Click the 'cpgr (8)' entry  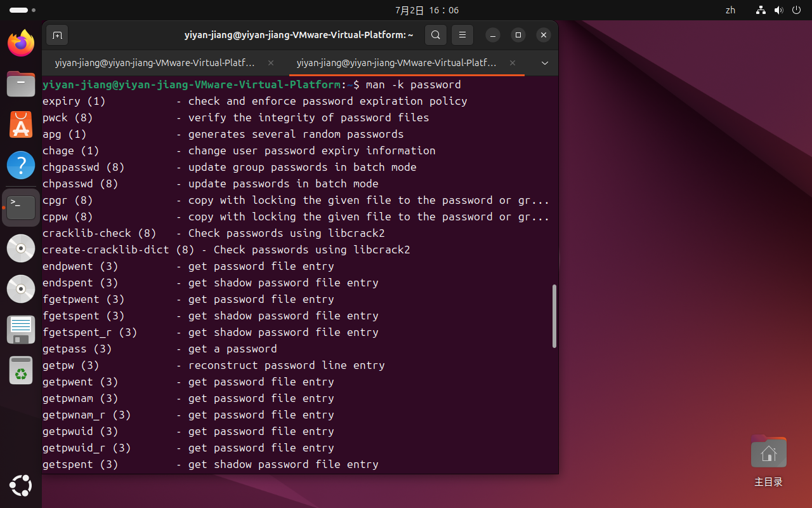tap(68, 200)
